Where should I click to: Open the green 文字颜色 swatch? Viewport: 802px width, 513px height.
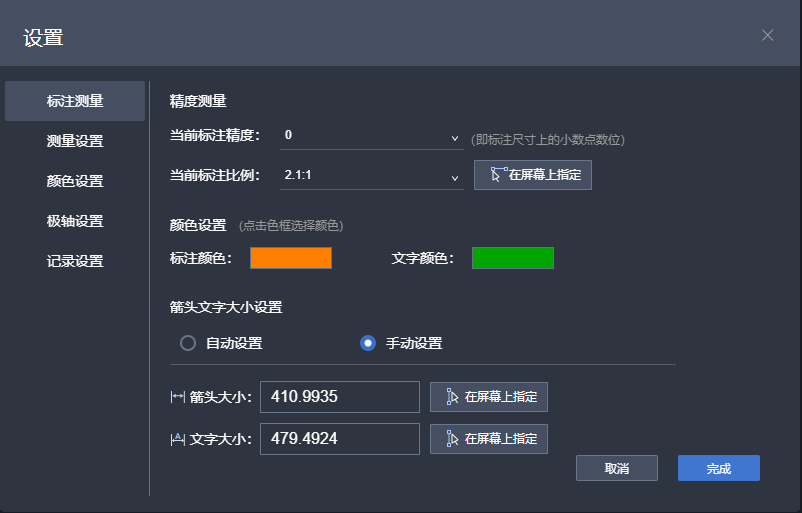(512, 258)
